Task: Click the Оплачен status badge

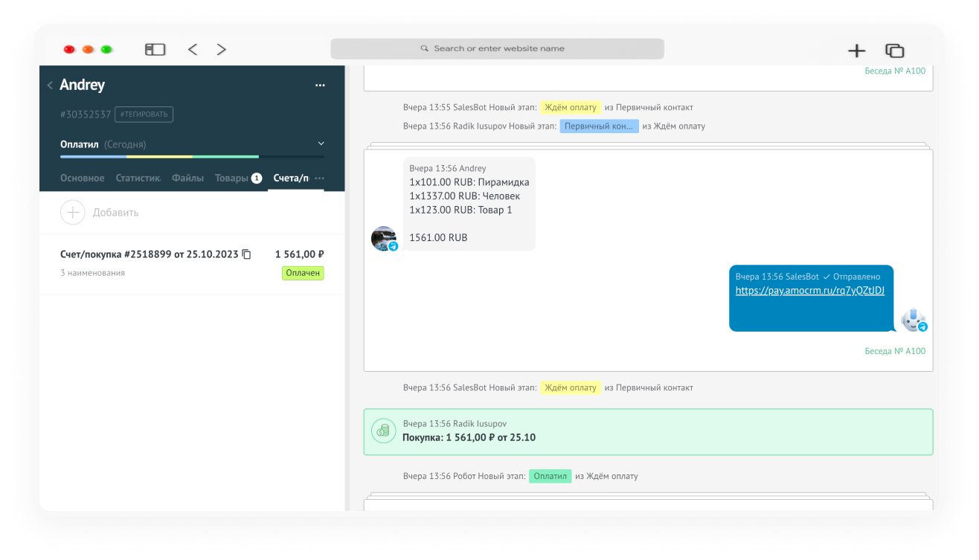Action: coord(303,273)
